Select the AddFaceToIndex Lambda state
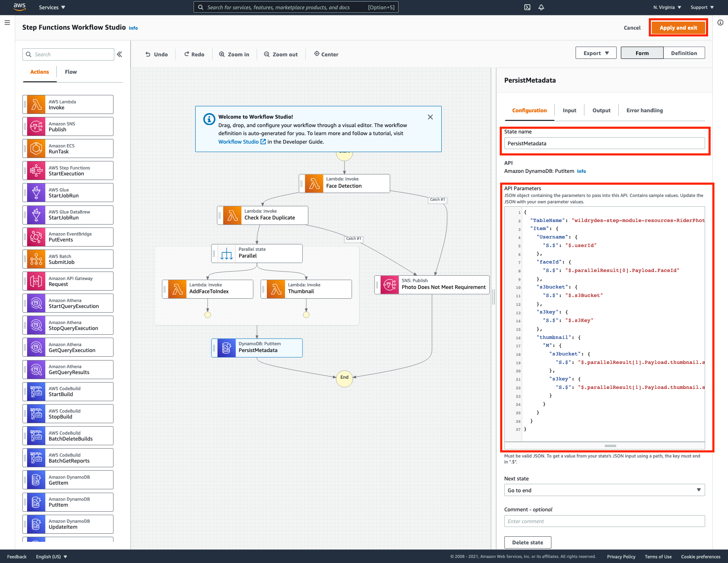The height and width of the screenshot is (563, 728). click(x=208, y=289)
